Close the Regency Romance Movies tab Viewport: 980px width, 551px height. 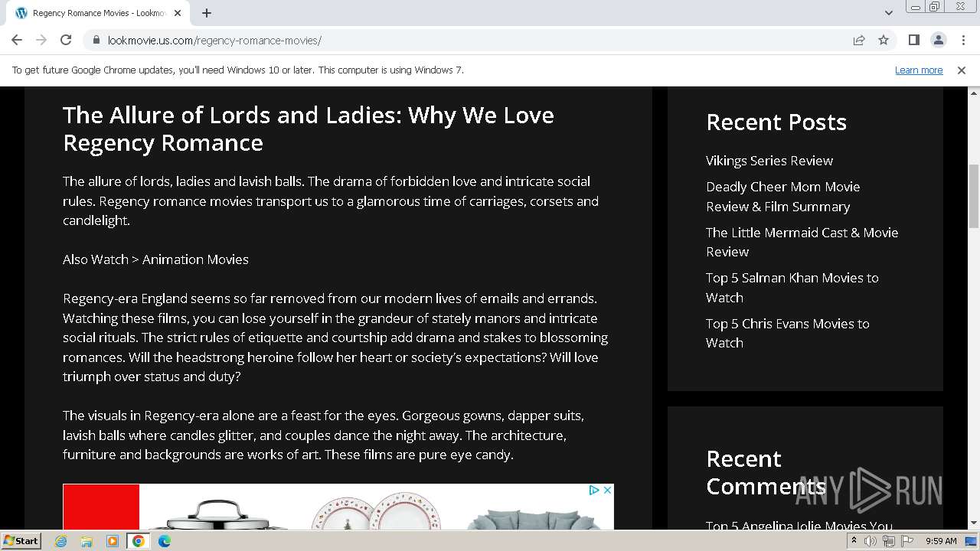pos(178,13)
